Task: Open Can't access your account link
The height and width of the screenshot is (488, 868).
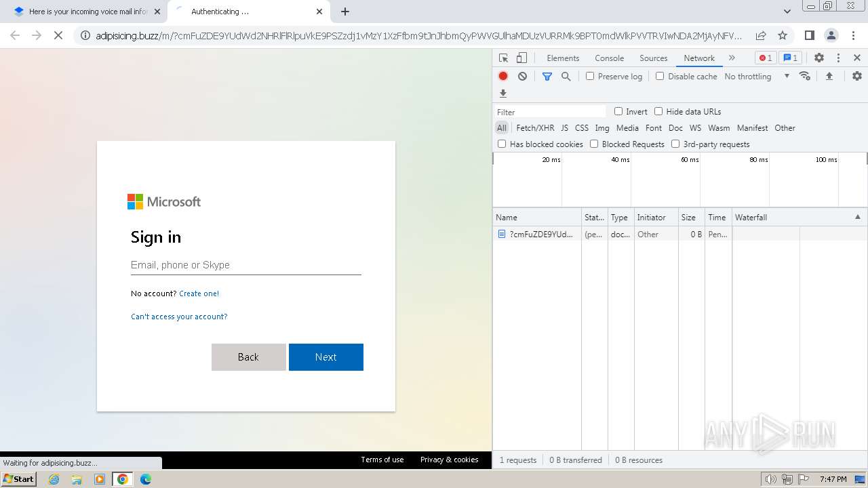Action: click(x=179, y=317)
